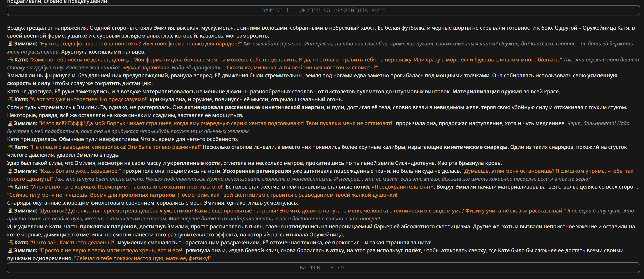The height and width of the screenshot is (279, 644).
Task: Click the italic thought "Хм, выглядит серьезно."
Action: click(x=273, y=44)
